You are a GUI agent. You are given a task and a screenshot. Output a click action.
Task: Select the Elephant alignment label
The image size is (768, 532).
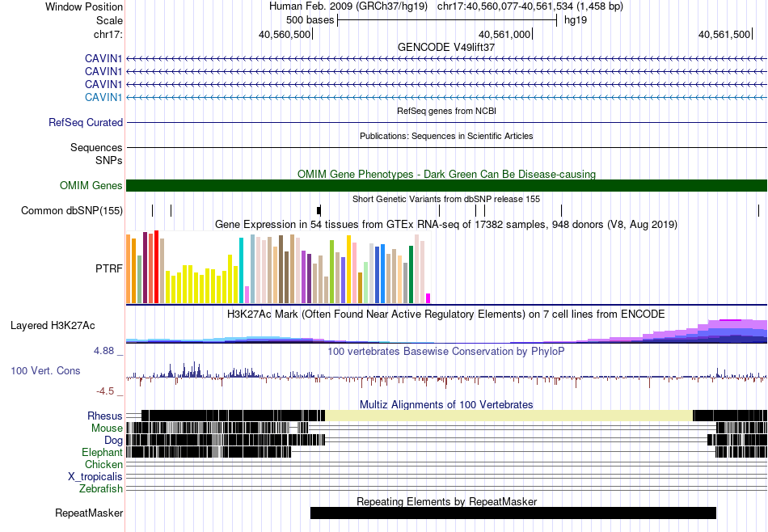pyautogui.click(x=102, y=452)
